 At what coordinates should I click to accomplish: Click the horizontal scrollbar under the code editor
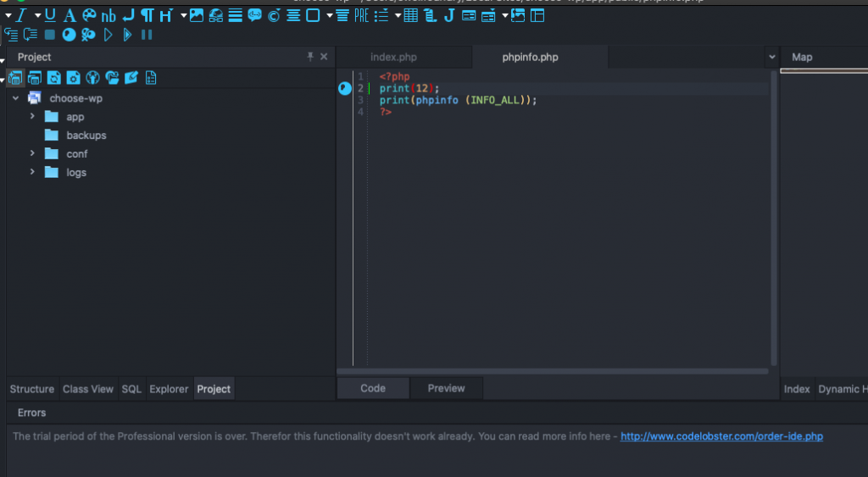pyautogui.click(x=553, y=371)
